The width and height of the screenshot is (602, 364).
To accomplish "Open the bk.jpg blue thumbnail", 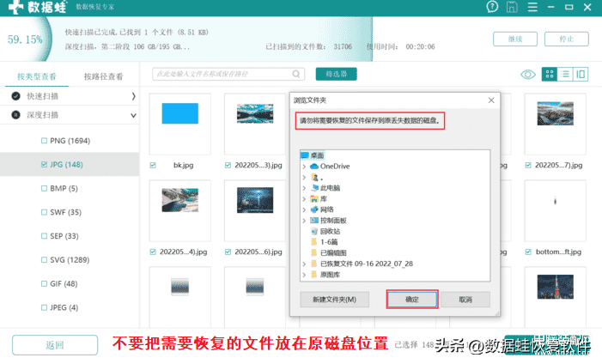I will 179,113.
